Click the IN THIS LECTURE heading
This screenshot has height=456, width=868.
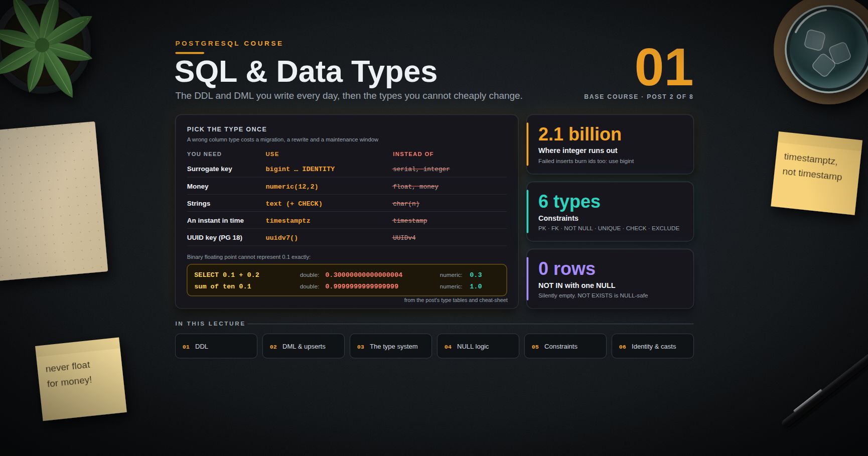[x=210, y=324]
